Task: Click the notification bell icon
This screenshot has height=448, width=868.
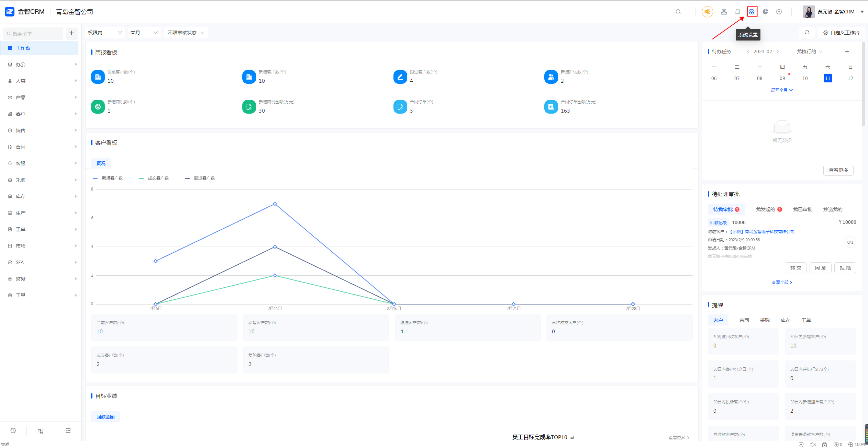Action: (x=738, y=12)
